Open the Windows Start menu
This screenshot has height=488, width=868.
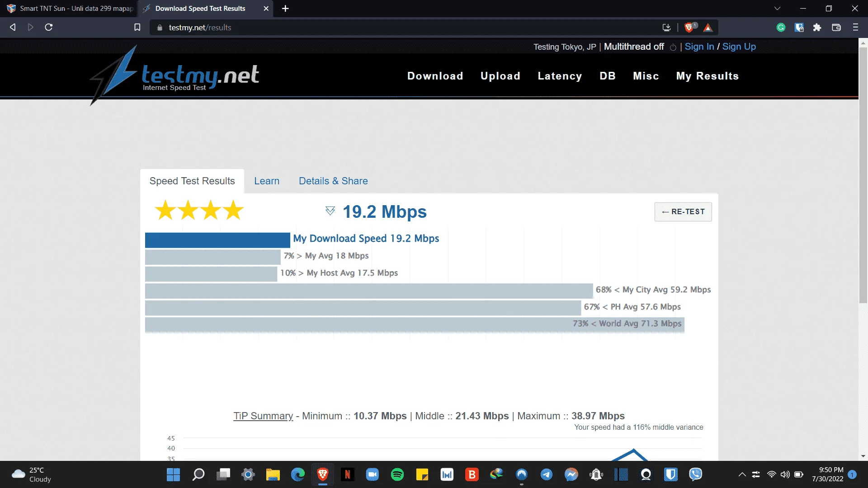click(173, 474)
